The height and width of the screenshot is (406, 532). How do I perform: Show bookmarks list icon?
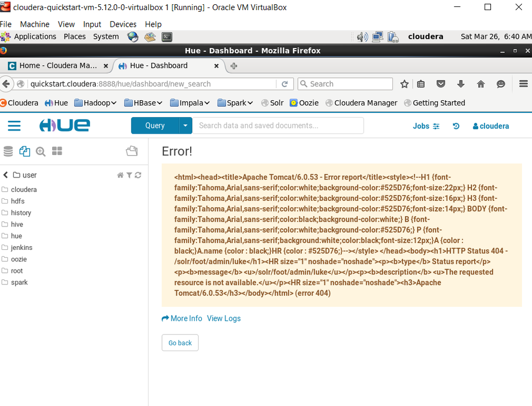pos(421,84)
